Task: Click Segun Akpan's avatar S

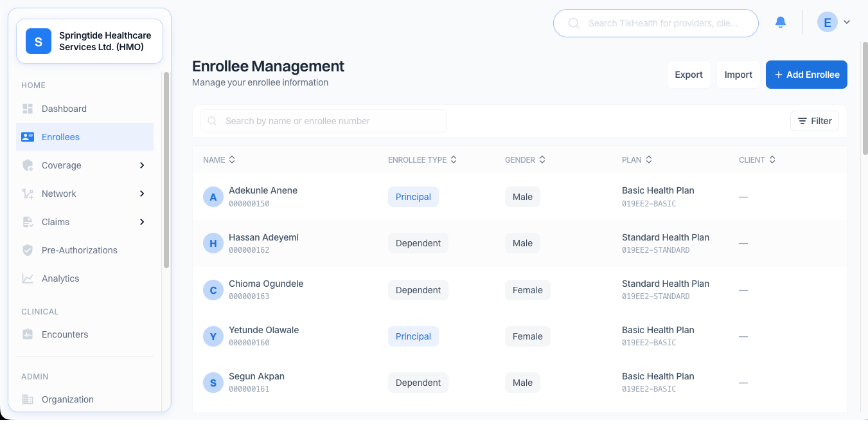Action: point(213,383)
